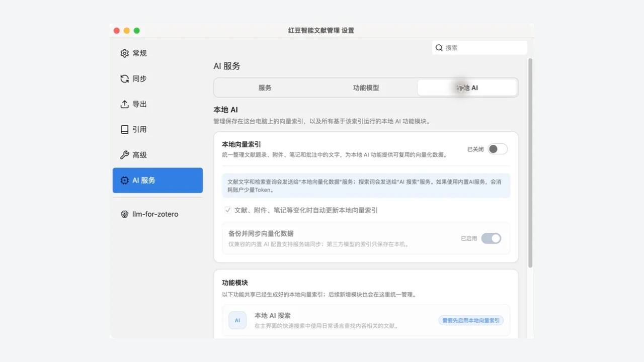The height and width of the screenshot is (362, 644).
Task: Click the 已关闭 status label
Action: [475, 149]
